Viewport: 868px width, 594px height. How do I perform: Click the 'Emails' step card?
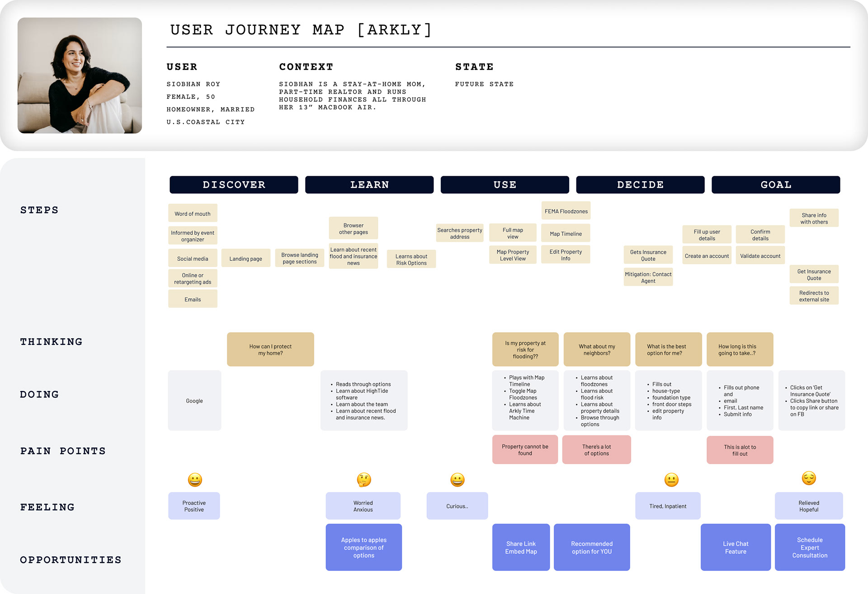pos(193,299)
